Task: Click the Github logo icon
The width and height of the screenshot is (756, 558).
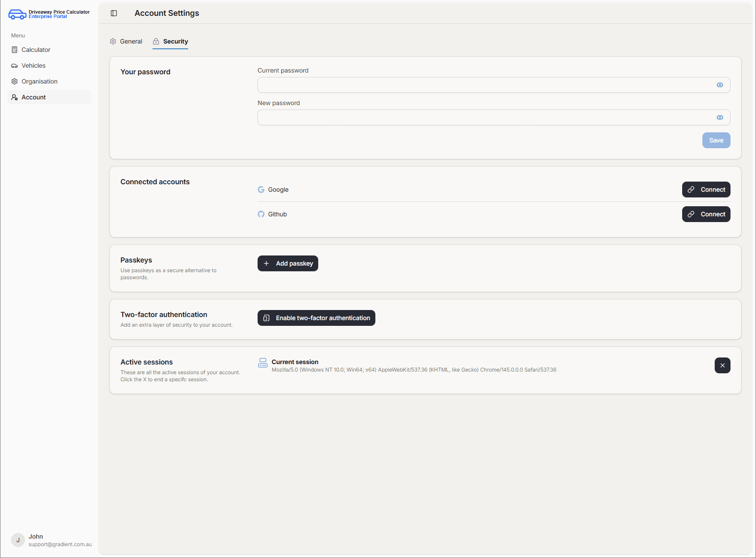Action: [x=261, y=214]
